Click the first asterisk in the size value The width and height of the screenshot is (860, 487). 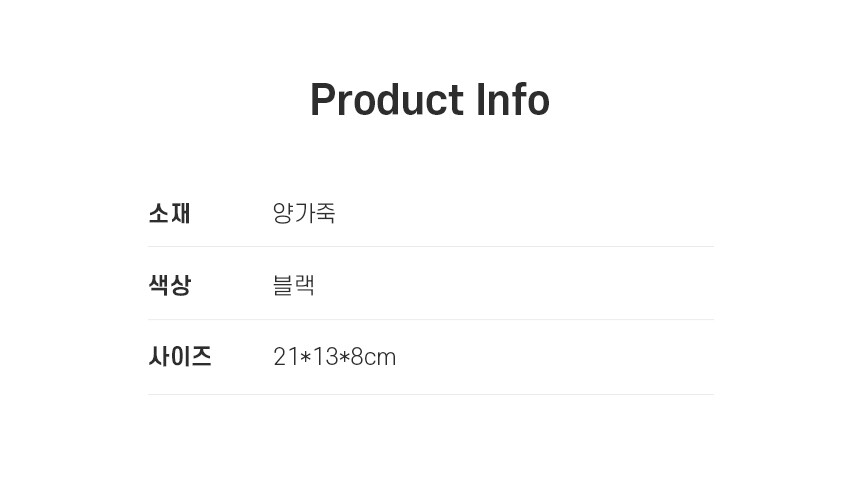tap(305, 357)
